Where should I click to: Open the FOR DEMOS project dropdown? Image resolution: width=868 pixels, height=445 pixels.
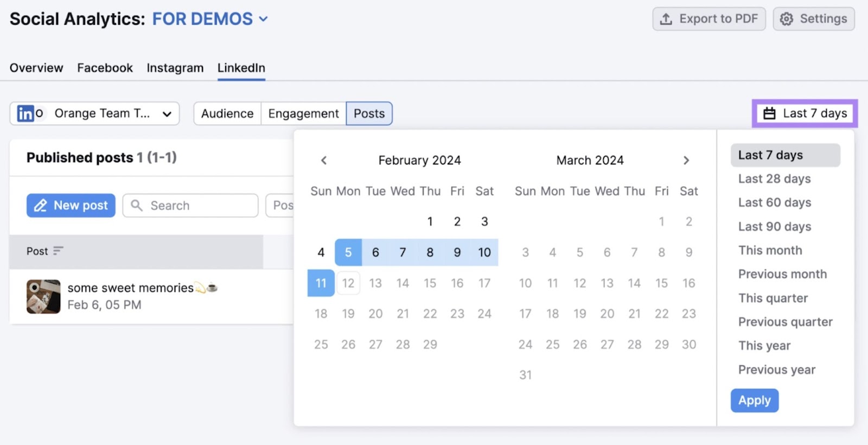pyautogui.click(x=210, y=19)
